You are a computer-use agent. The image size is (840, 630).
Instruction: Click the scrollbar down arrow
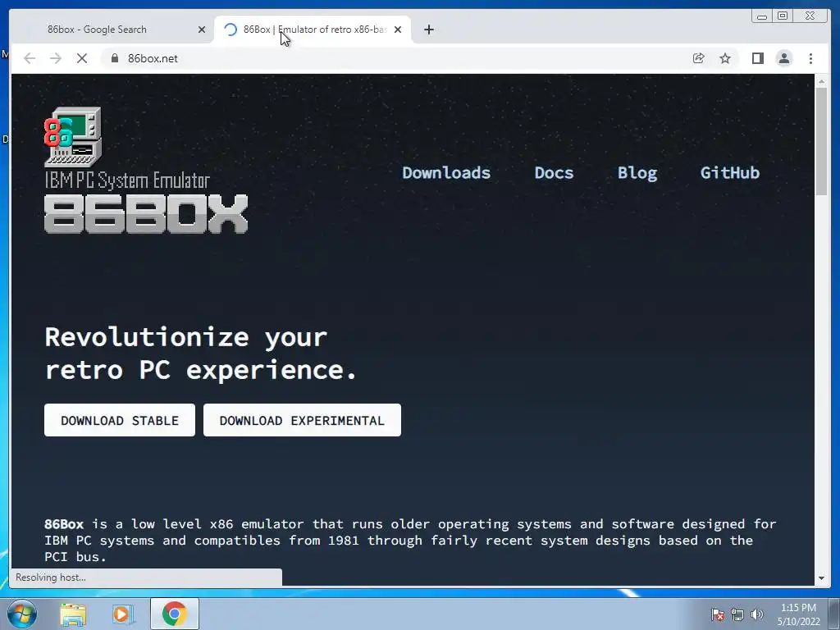coord(821,578)
